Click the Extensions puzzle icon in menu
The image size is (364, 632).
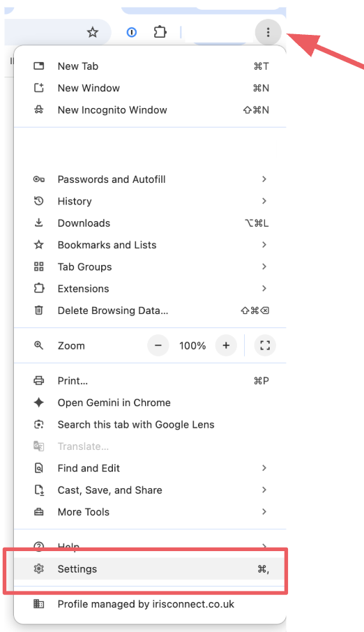coord(38,288)
